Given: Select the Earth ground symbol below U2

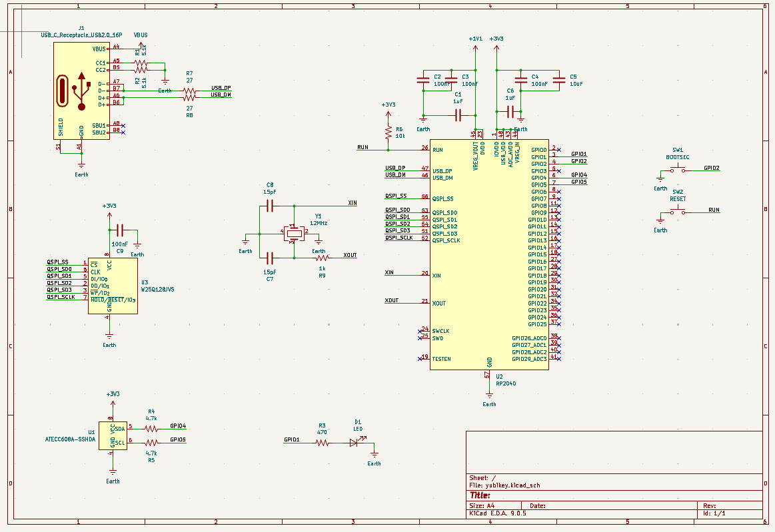Looking at the screenshot, I should click(x=490, y=396).
